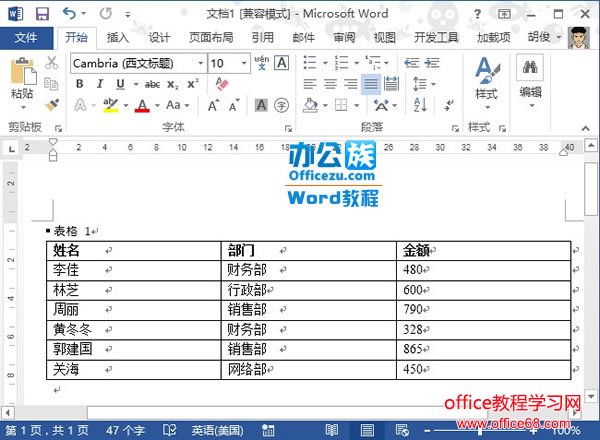Insert enclosed character (字 in circle)
The width and height of the screenshot is (600, 440).
[281, 105]
